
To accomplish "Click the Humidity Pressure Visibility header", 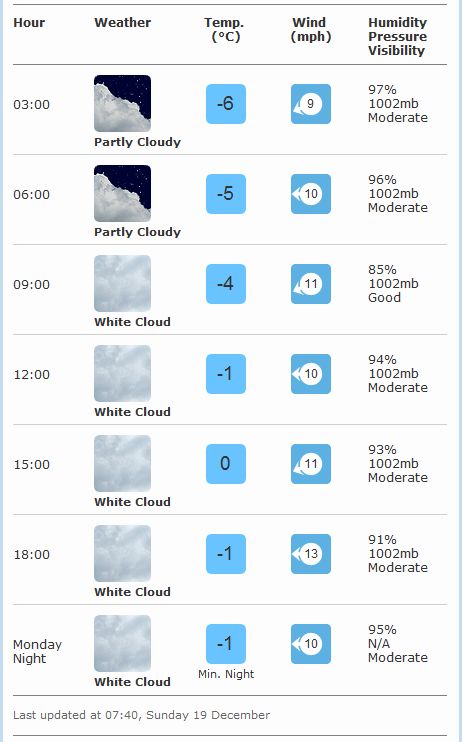I will 398,36.
